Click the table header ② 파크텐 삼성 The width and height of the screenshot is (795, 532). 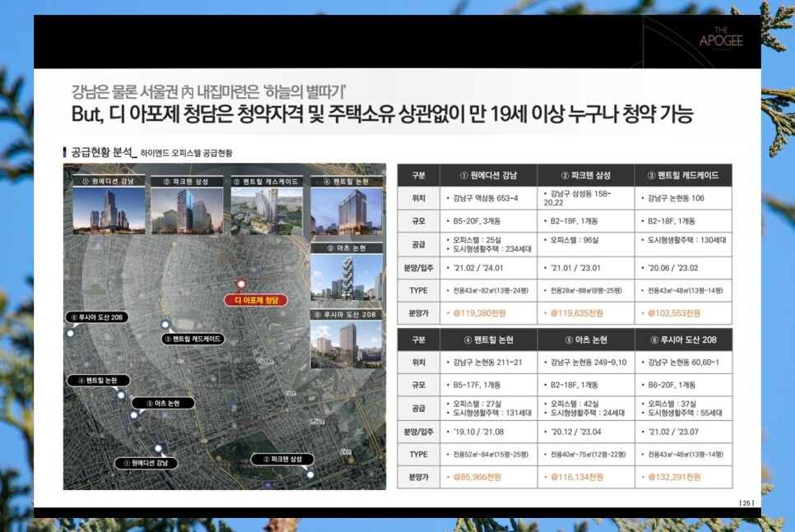[x=586, y=175]
